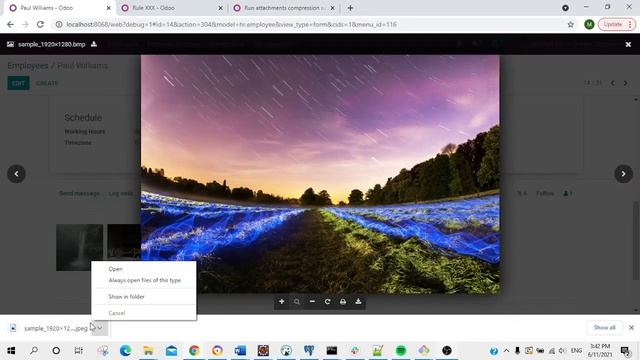
Task: Close the Run attachments compression tab
Action: tap(333, 8)
